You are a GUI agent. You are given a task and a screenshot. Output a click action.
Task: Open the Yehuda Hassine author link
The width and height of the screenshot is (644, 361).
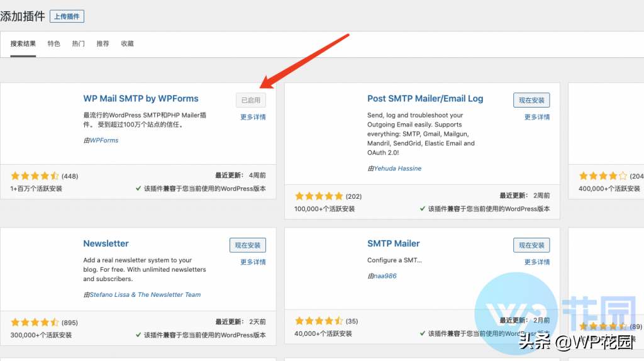(397, 169)
